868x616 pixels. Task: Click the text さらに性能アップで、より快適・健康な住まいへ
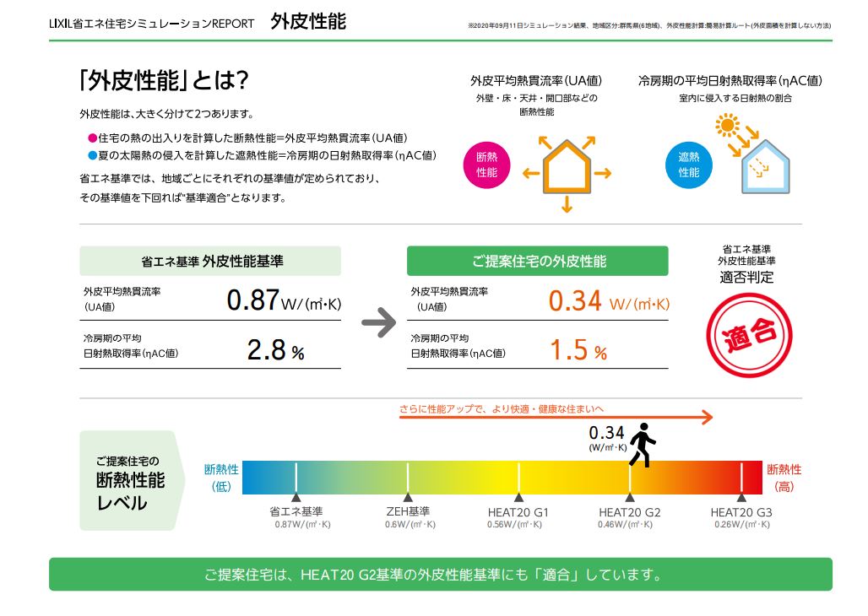click(x=502, y=409)
